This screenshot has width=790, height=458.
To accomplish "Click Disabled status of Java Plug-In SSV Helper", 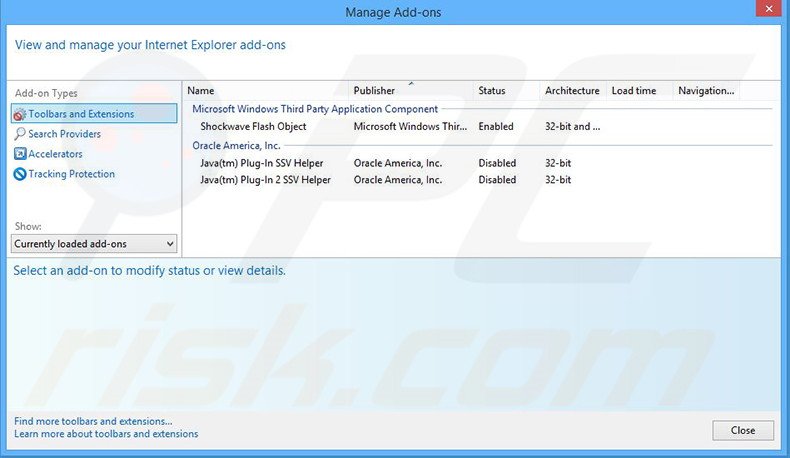I will coord(497,163).
